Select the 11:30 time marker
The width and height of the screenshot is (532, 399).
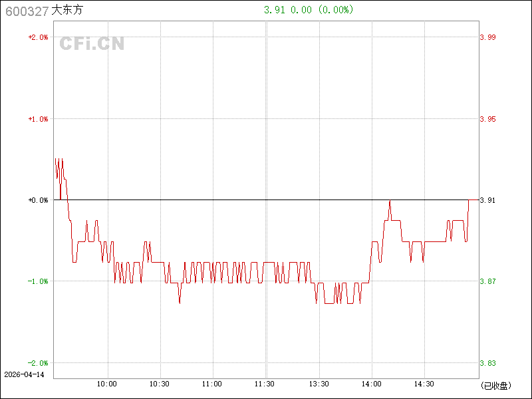pyautogui.click(x=265, y=384)
